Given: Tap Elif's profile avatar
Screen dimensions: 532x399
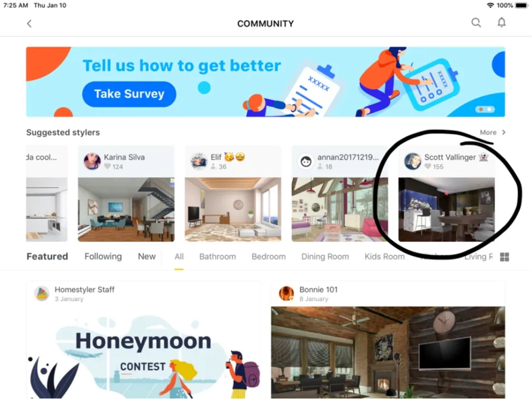Looking at the screenshot, I should tap(199, 161).
